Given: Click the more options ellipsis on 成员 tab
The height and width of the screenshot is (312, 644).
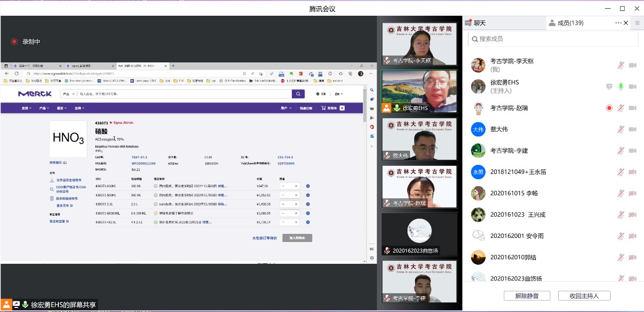Looking at the screenshot, I should pos(618,23).
